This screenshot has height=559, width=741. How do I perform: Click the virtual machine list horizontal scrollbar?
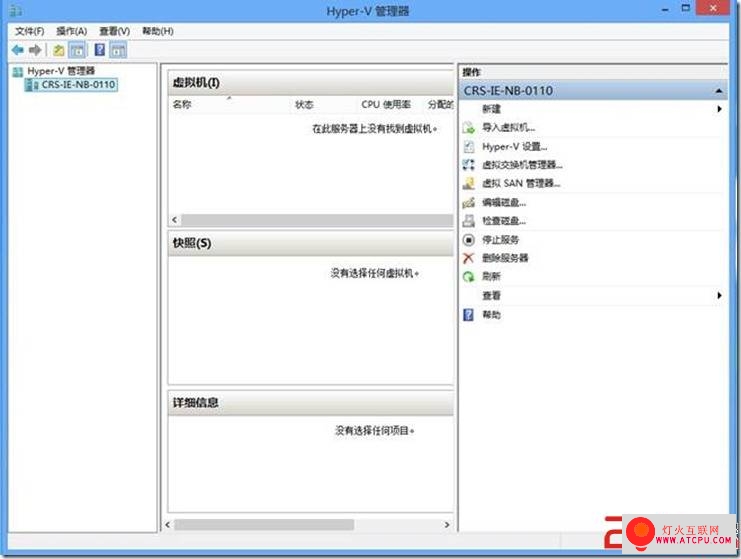tap(317, 220)
